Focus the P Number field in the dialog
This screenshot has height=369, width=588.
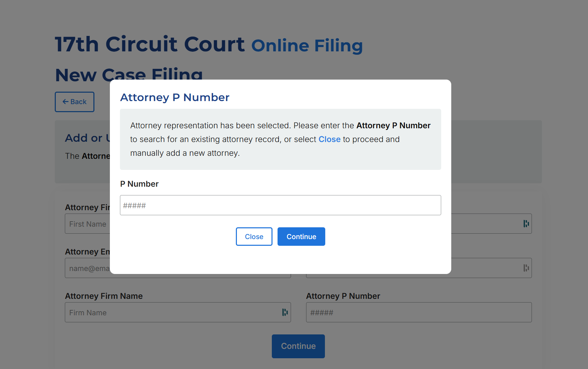coord(280,205)
